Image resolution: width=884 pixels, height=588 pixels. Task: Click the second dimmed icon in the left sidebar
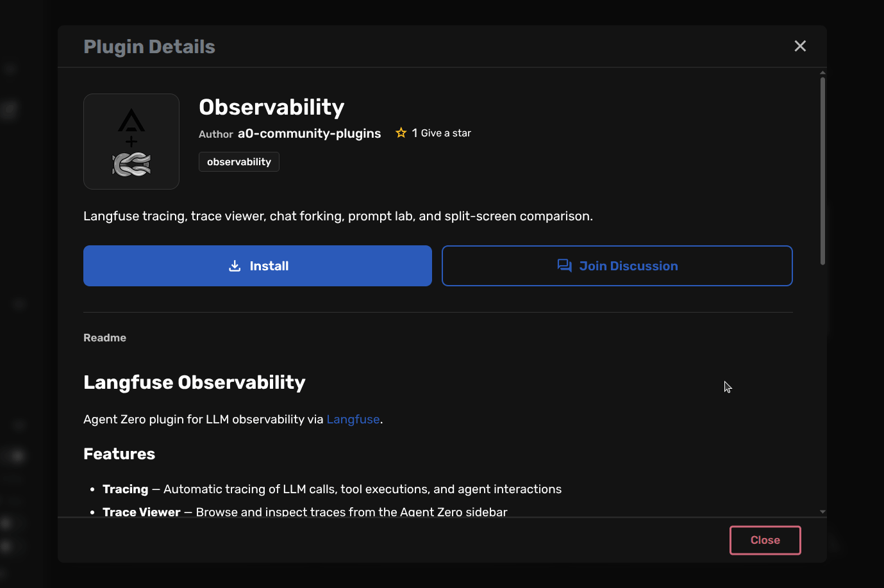point(10,109)
